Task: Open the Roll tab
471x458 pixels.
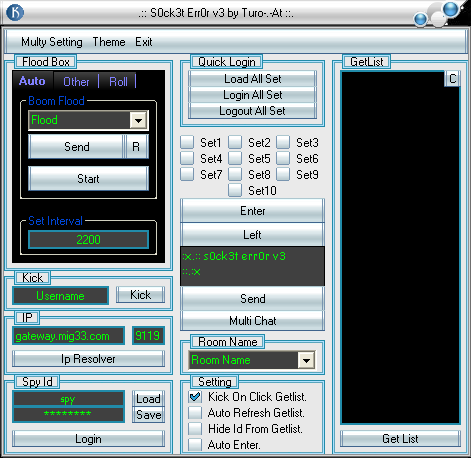Action: (118, 82)
